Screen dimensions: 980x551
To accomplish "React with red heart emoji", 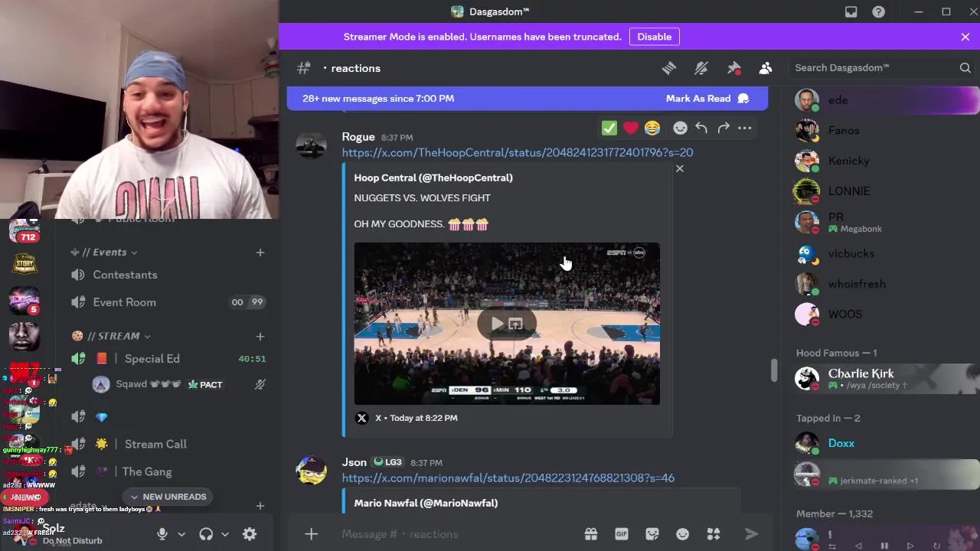I will [x=631, y=128].
